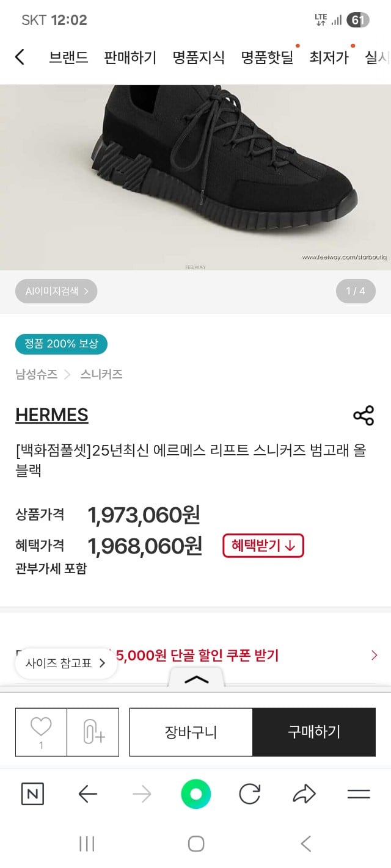Reload the page with the refresh icon
Image resolution: width=391 pixels, height=868 pixels.
point(250,794)
